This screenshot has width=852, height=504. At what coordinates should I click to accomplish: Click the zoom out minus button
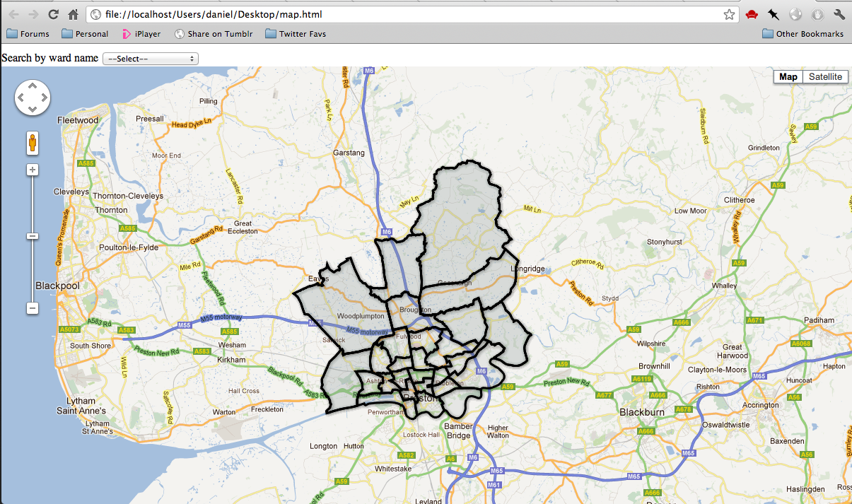coord(33,308)
